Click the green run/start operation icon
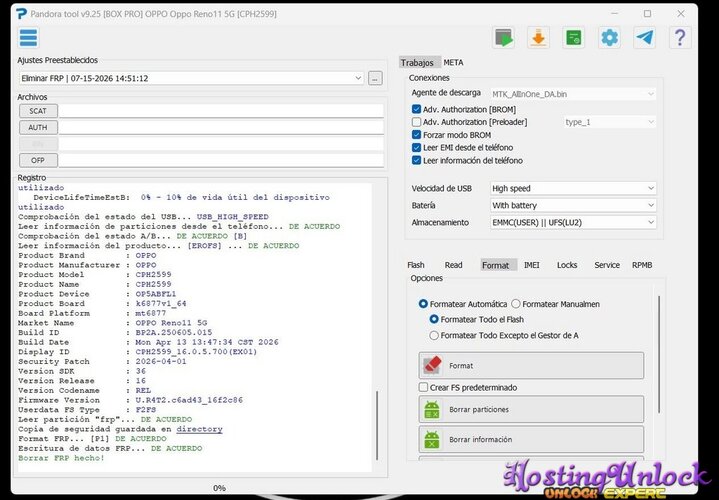Image resolution: width=719 pixels, height=500 pixels. pyautogui.click(x=503, y=38)
